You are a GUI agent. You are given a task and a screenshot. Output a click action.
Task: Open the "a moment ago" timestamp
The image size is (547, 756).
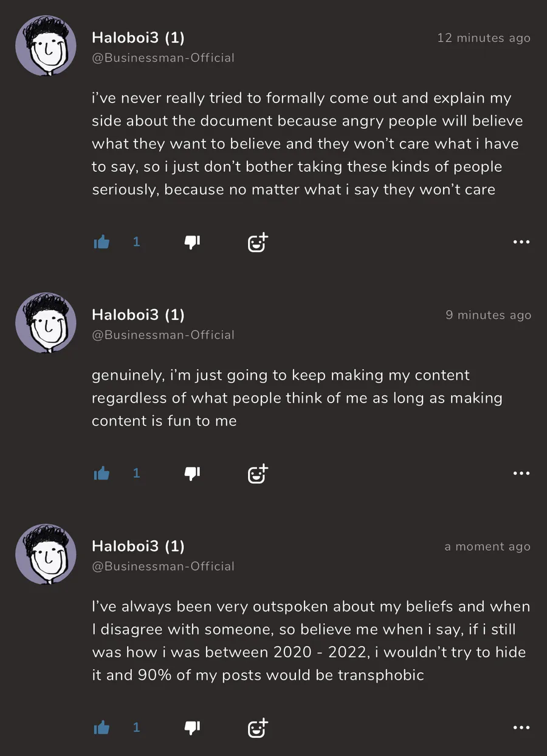[487, 547]
